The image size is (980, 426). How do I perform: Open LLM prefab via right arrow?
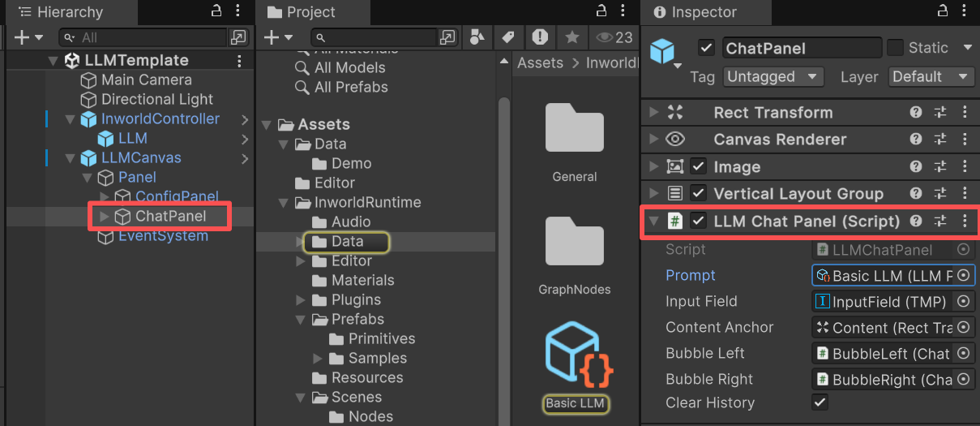pos(245,139)
